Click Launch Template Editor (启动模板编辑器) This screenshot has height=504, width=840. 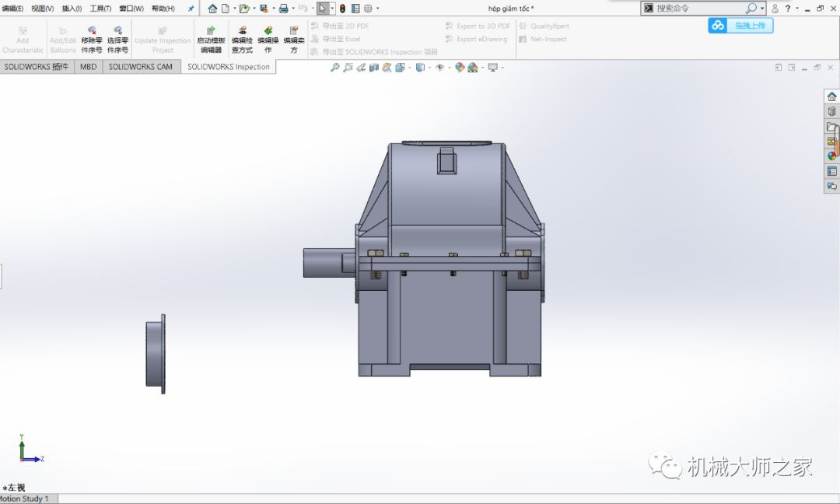211,40
